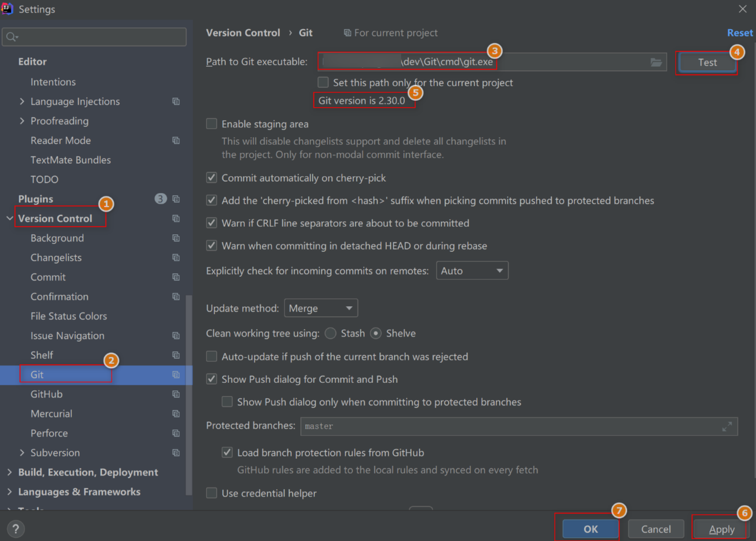Select the Stash radio button
The width and height of the screenshot is (756, 541).
pyautogui.click(x=330, y=333)
